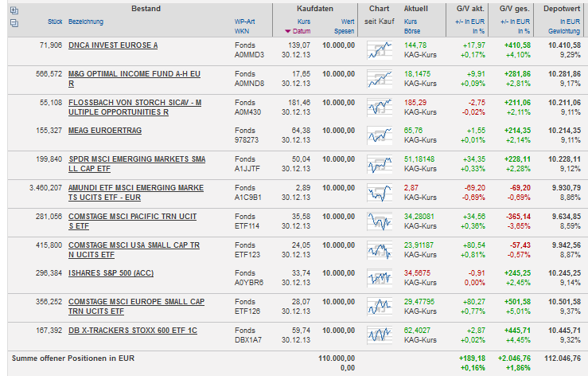588x376 pixels.
Task: Select WKN ETF123 text
Action: 247,255
